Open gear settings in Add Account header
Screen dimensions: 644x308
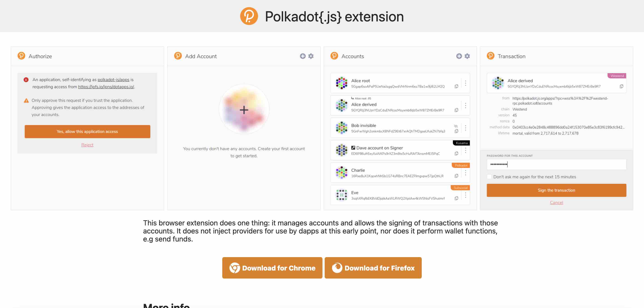pyautogui.click(x=311, y=56)
